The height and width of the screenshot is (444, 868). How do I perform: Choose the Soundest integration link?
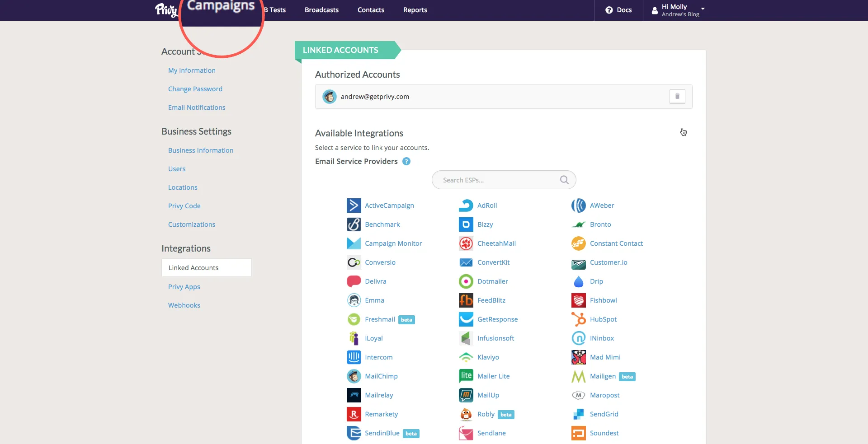pos(604,433)
